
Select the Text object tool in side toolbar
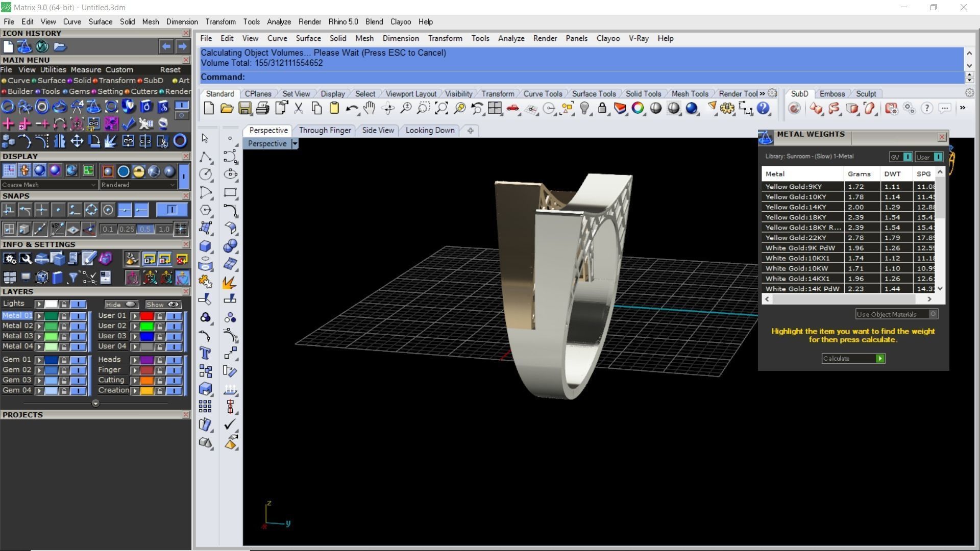click(205, 353)
